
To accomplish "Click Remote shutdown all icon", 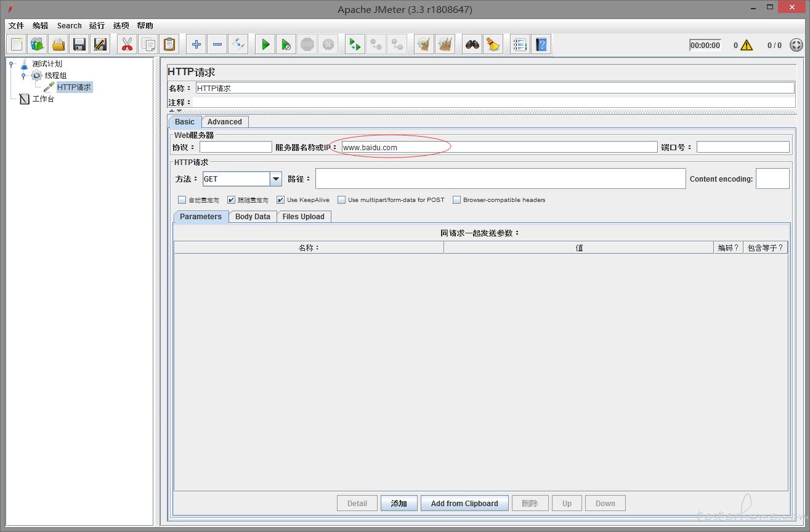I will (397, 44).
